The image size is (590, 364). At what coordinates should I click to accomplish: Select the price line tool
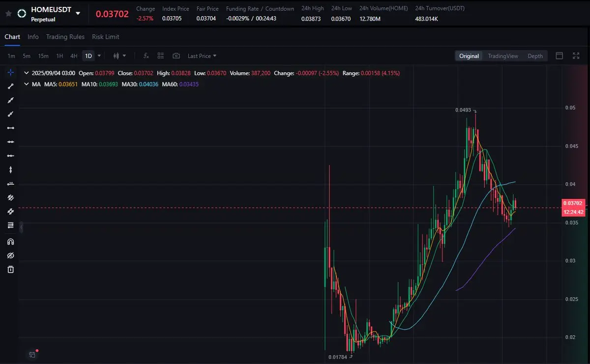(x=11, y=184)
